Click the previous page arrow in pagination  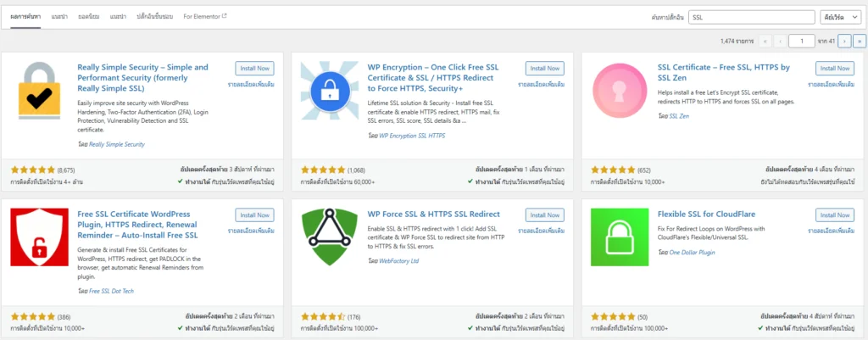[781, 41]
